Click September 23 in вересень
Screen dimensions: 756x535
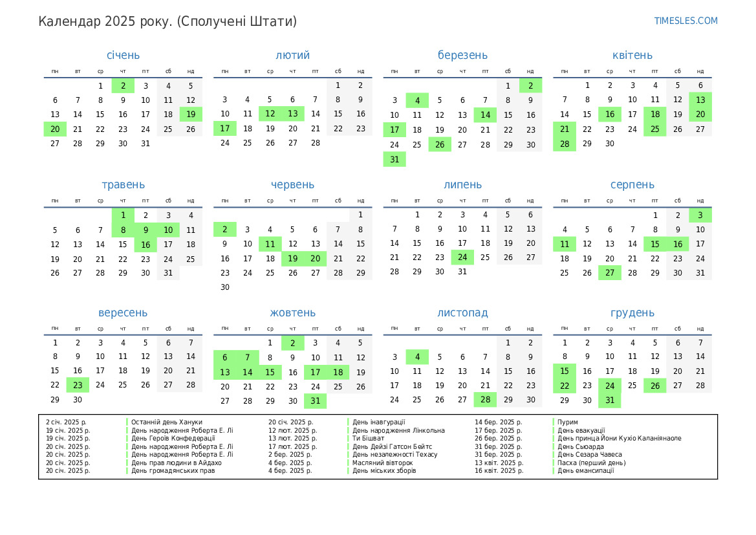point(78,386)
